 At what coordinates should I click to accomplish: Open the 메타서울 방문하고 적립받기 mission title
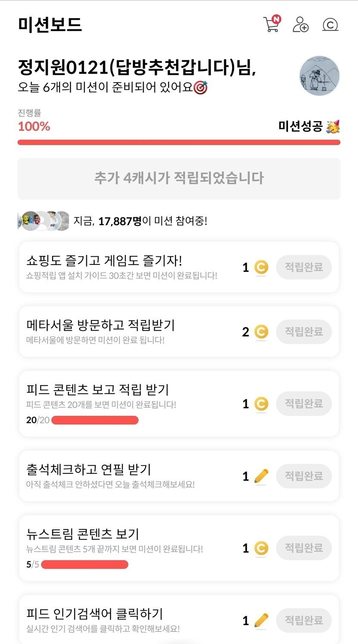tap(100, 325)
